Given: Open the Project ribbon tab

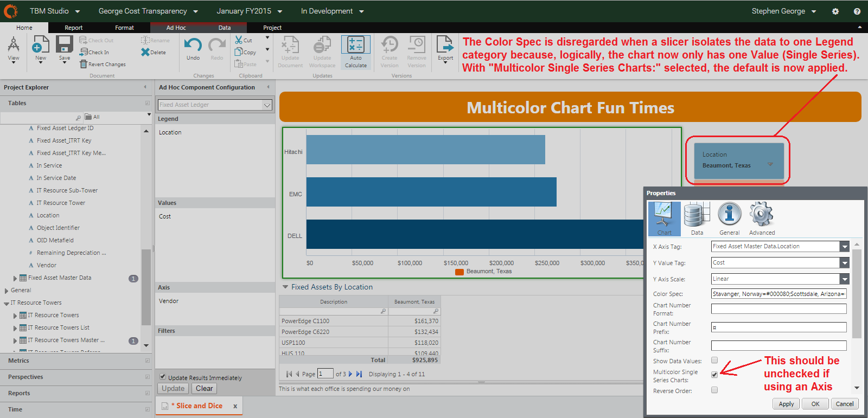Looking at the screenshot, I should (x=272, y=28).
